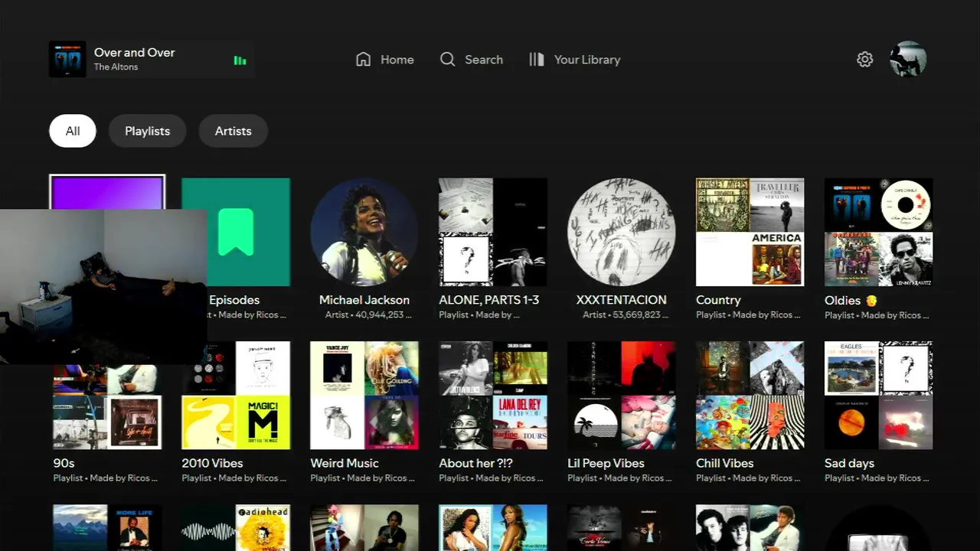Click 'The Altons' artist name
The image size is (980, 551).
click(x=116, y=67)
